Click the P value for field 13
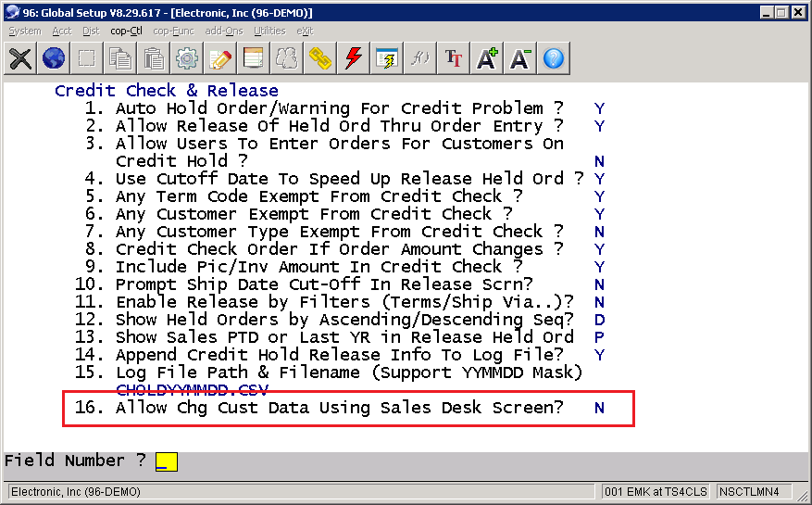The height and width of the screenshot is (505, 812). tap(599, 337)
